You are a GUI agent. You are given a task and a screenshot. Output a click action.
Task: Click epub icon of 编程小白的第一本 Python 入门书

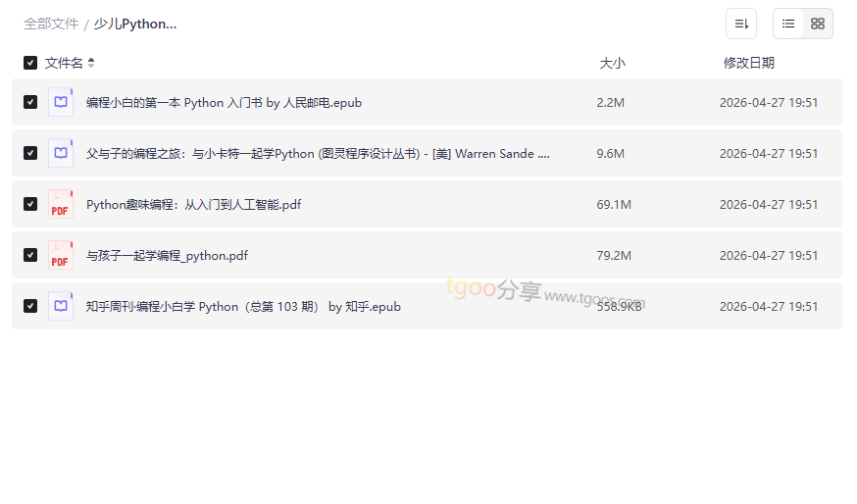click(x=61, y=102)
